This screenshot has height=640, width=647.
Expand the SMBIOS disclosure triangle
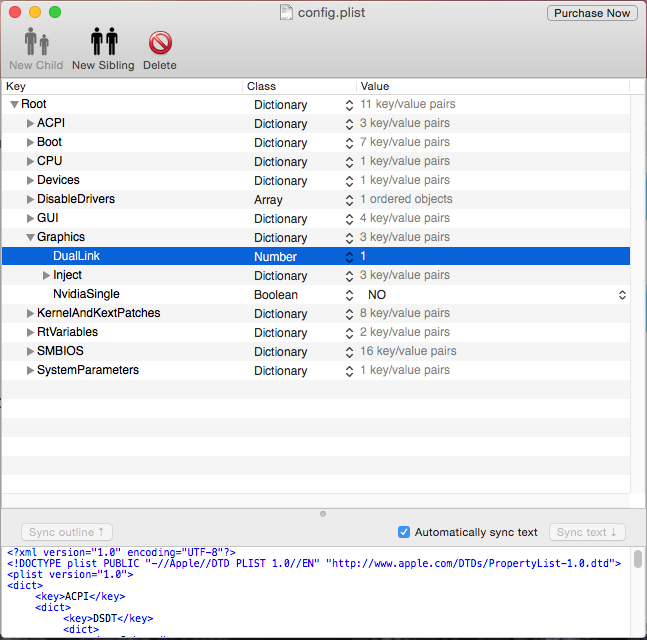click(30, 352)
